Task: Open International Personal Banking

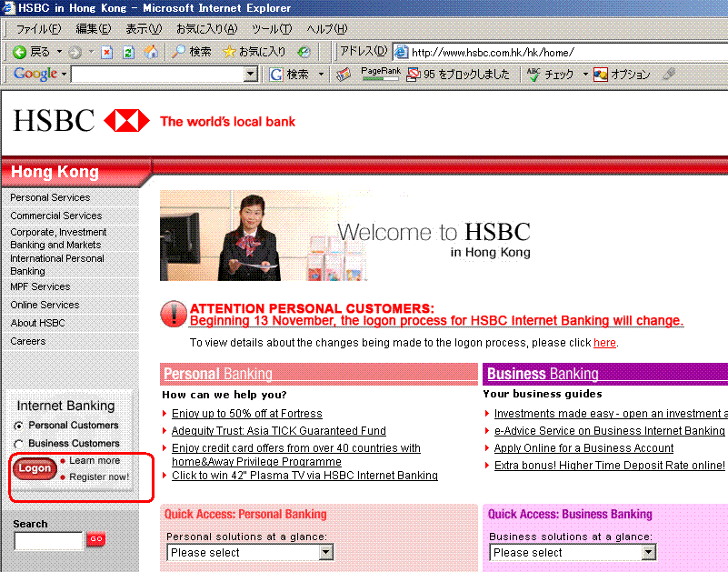Action: (57, 265)
